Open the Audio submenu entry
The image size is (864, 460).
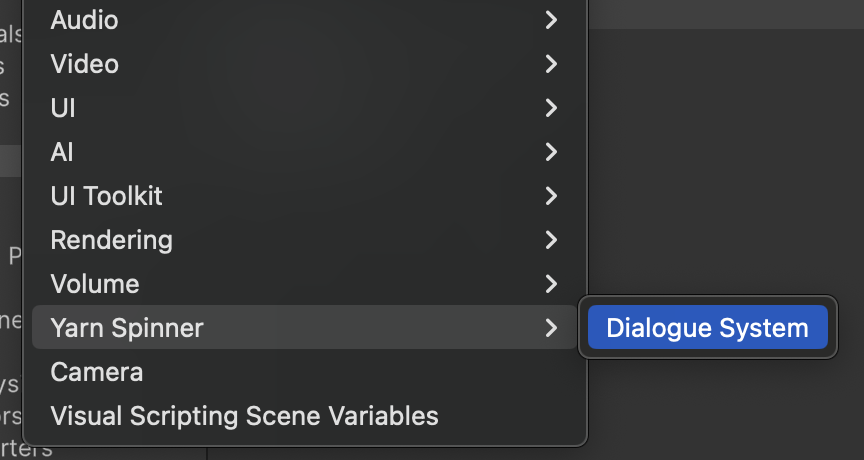(84, 20)
